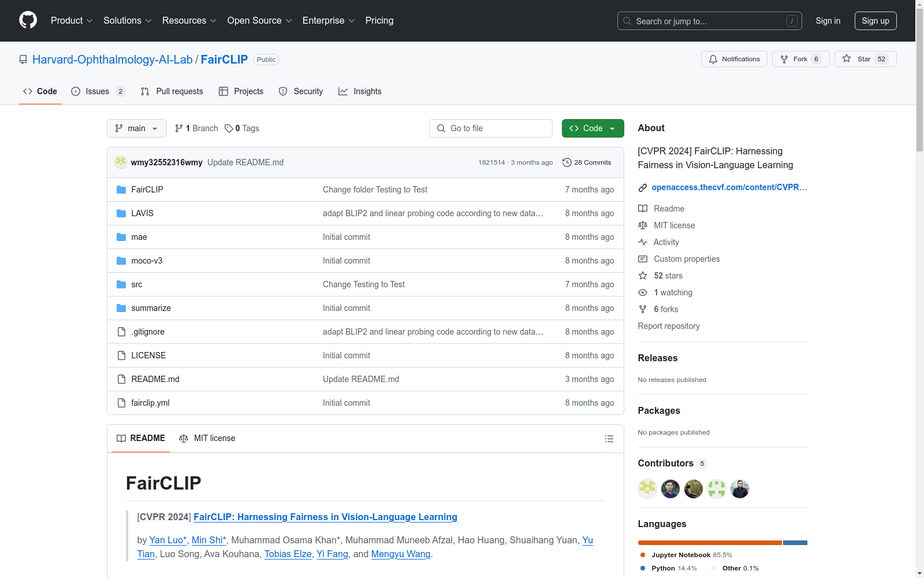Image resolution: width=924 pixels, height=578 pixels.
Task: Click the Python blue language bar segment
Action: pyautogui.click(x=795, y=543)
